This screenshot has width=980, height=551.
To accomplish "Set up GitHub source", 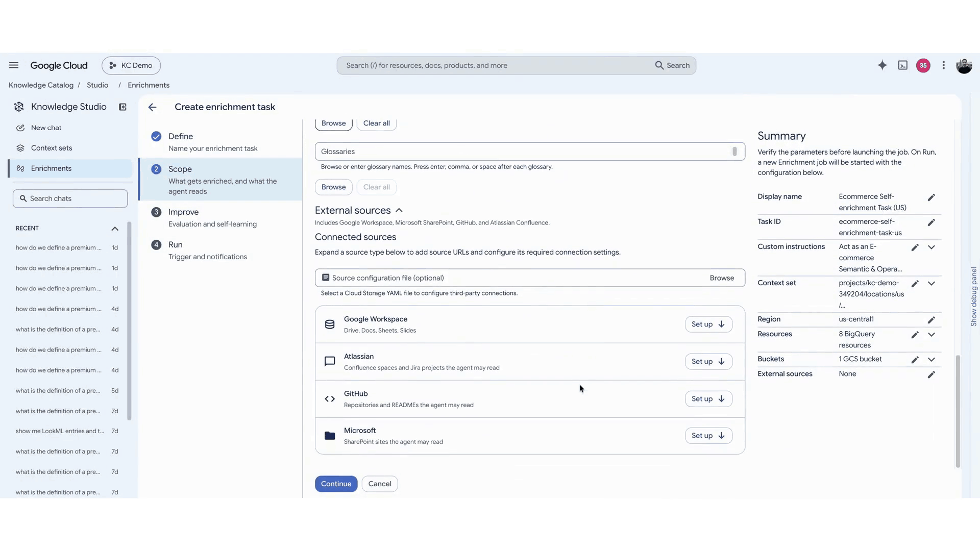I will 708,399.
